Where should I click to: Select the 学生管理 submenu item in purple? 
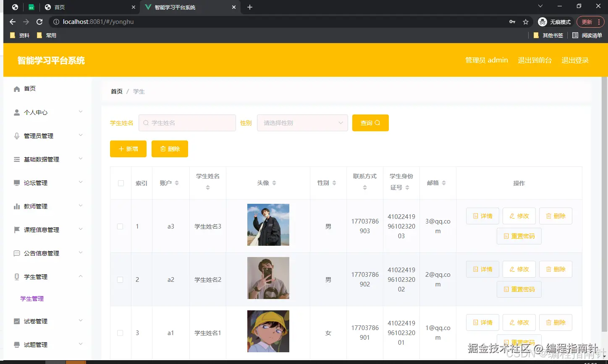coord(32,299)
